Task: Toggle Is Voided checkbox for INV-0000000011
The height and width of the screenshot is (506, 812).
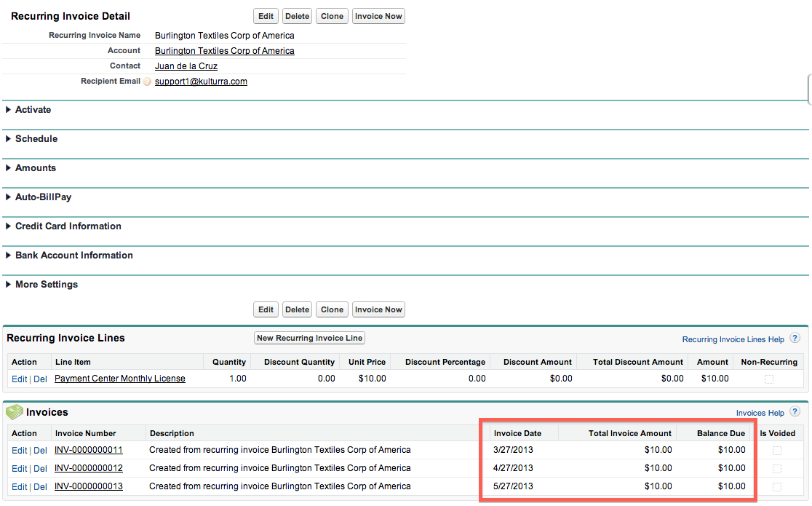Action: pos(777,450)
